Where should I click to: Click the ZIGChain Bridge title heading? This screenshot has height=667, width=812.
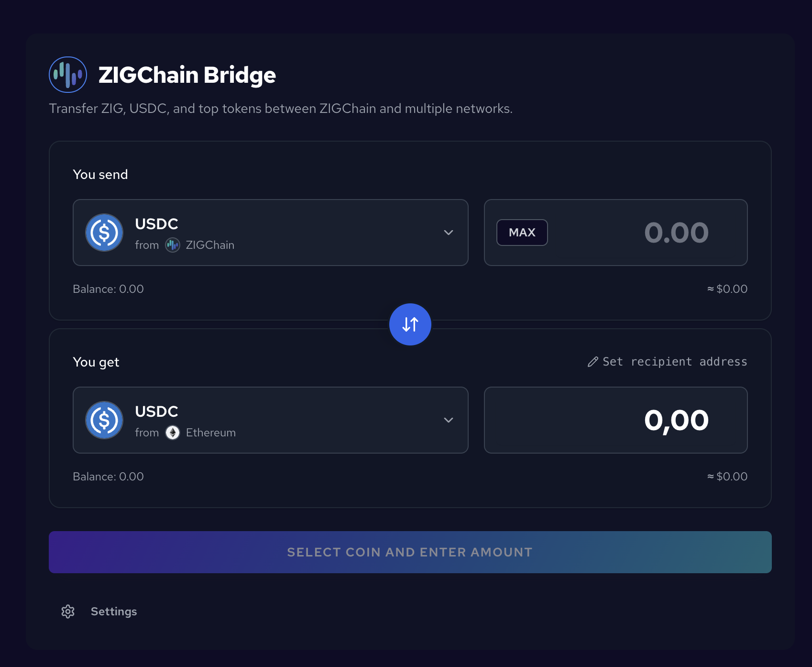(x=187, y=75)
